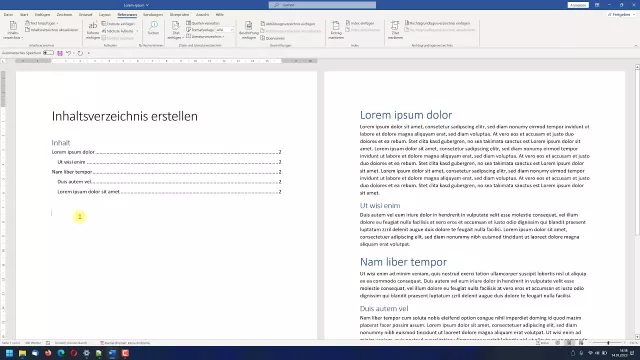Viewport: 640px width, 360px height.
Task: Open the Hilfe tab
Action: coord(220,14)
